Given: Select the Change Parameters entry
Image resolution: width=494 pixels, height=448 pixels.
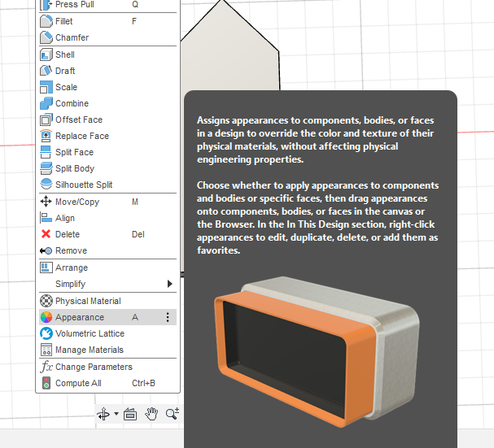Looking at the screenshot, I should 107,367.
